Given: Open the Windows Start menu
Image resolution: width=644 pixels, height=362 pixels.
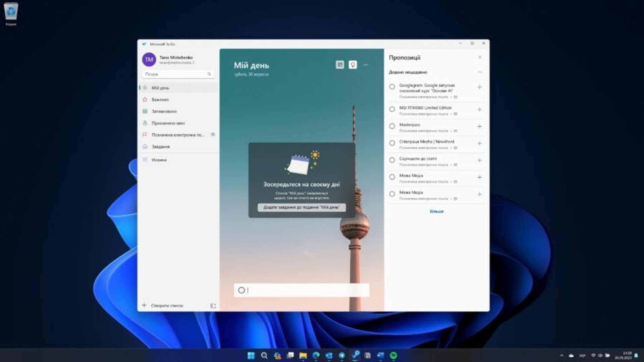Looking at the screenshot, I should [x=251, y=356].
